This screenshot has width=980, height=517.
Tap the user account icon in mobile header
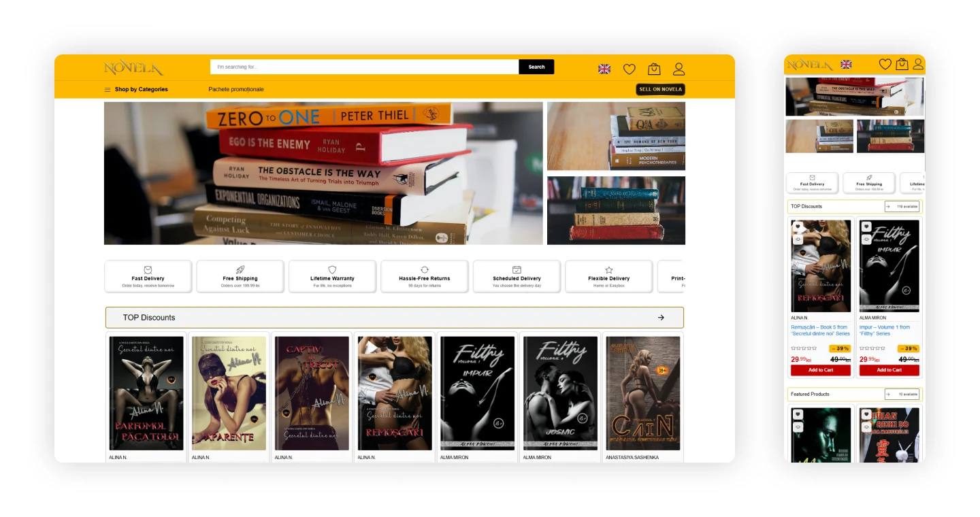pyautogui.click(x=918, y=64)
